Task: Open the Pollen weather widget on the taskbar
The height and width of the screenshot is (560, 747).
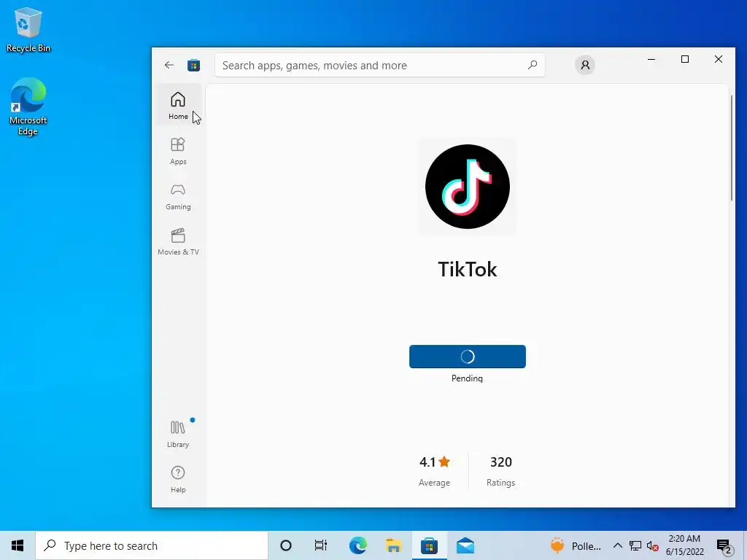Action: coord(576,545)
